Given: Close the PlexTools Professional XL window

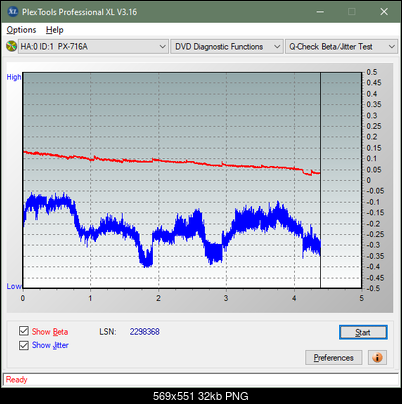Looking at the screenshot, I should coord(384,12).
